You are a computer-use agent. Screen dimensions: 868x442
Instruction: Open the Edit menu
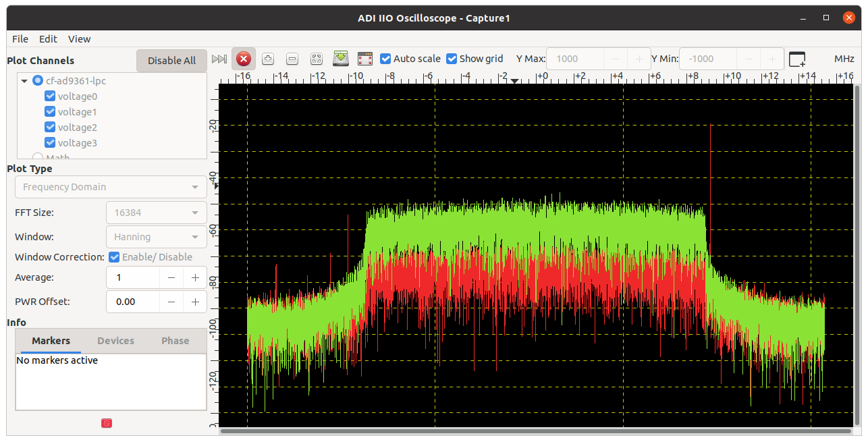(48, 39)
